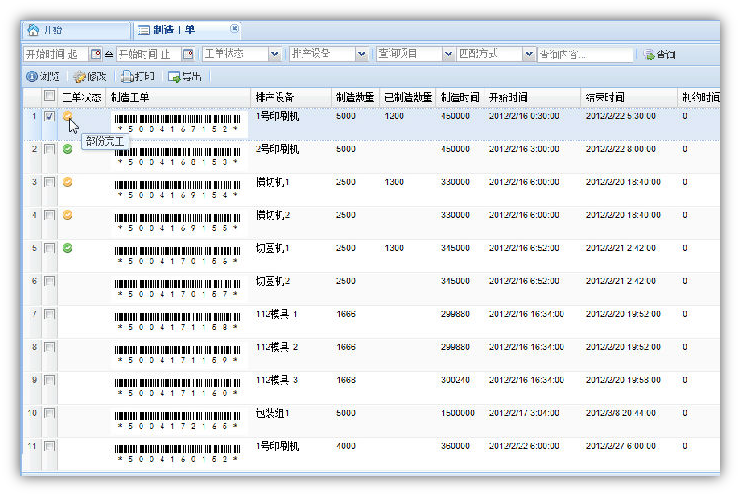Check the checkbox in row 9

(x=49, y=380)
